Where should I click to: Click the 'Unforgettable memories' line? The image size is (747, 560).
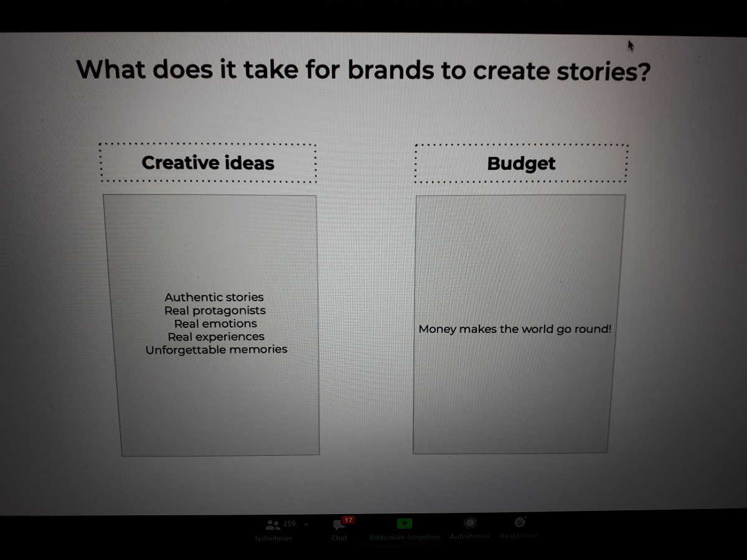(x=217, y=350)
